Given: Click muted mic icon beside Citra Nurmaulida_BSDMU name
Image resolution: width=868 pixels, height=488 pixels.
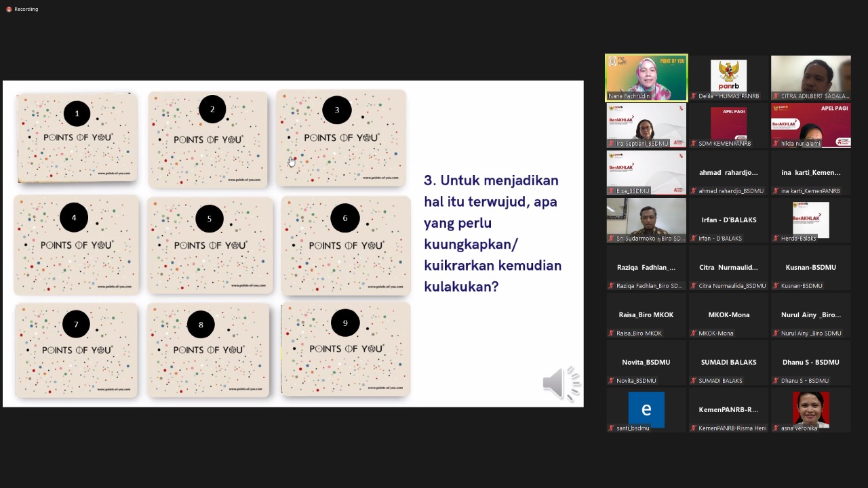Looking at the screenshot, I should 693,286.
